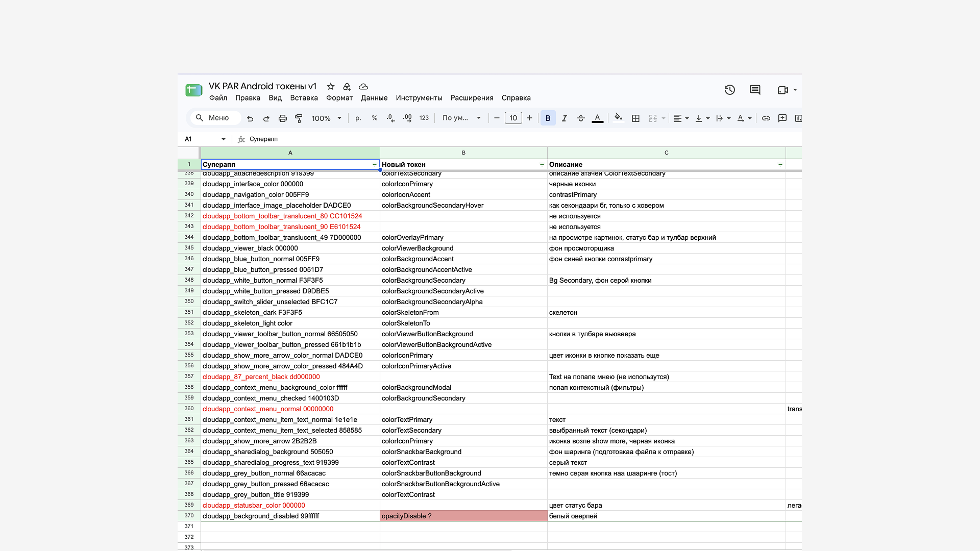Click the Меню search box
980x551 pixels.
[x=216, y=118]
